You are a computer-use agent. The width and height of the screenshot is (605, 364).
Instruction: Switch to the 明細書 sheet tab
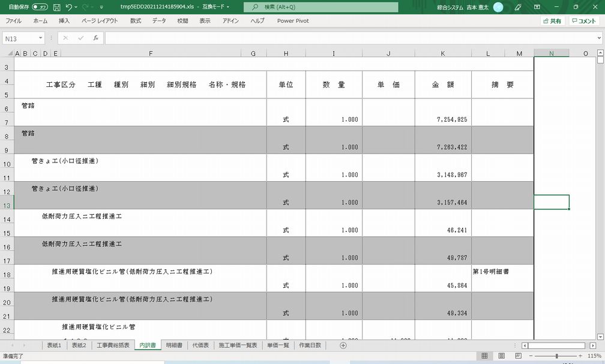[174, 345]
